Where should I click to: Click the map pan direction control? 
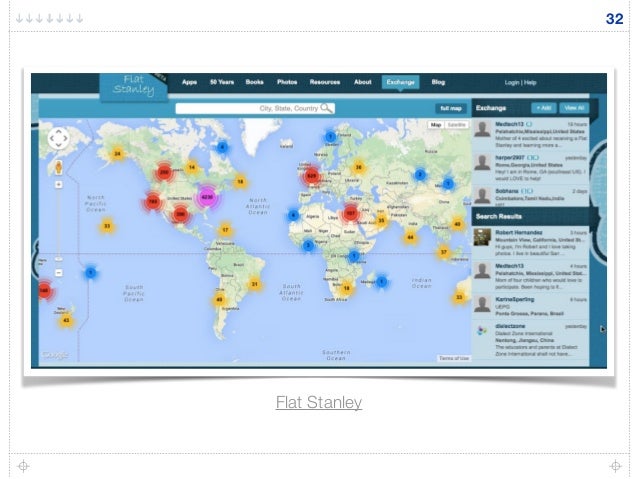(x=59, y=138)
